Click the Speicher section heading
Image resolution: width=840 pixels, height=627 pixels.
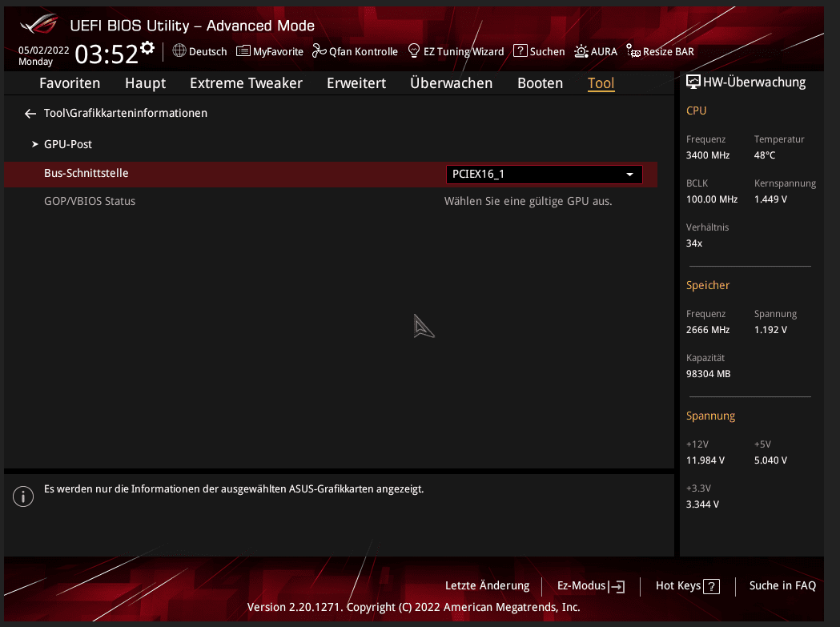pos(708,286)
